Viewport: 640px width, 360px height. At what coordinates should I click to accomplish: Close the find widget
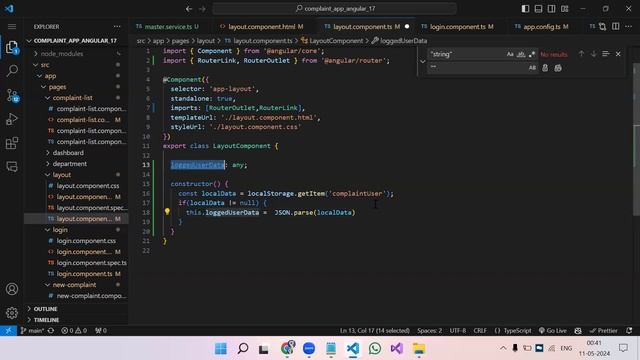click(618, 54)
